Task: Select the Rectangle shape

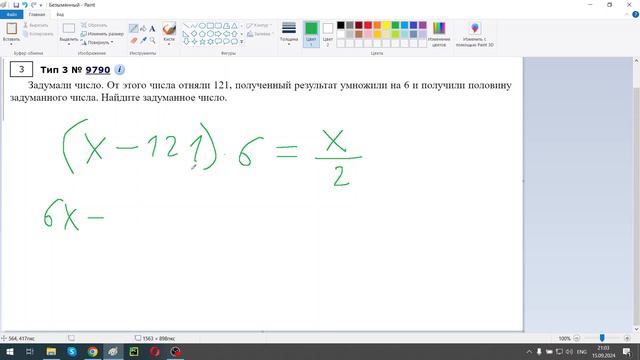Action: tap(210, 26)
